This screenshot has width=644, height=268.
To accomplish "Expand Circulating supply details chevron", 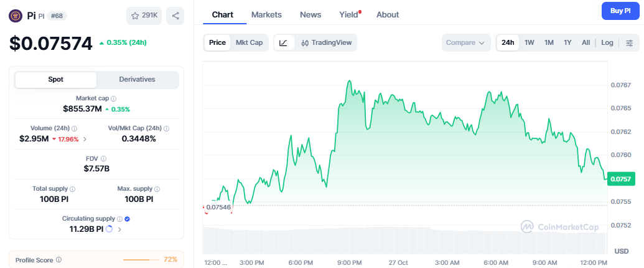I will tap(119, 229).
